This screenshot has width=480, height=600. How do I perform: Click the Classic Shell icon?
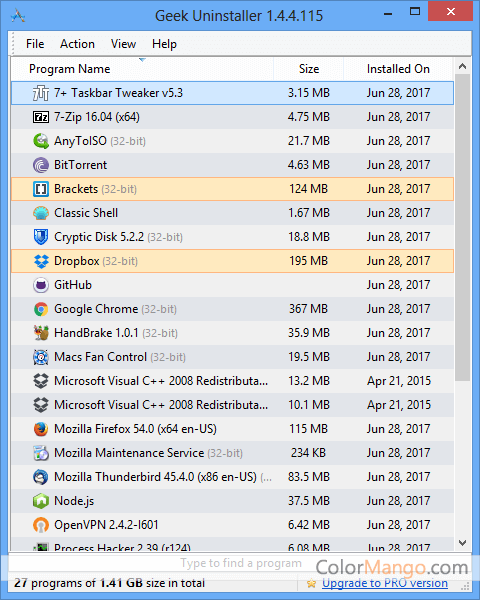pyautogui.click(x=41, y=213)
